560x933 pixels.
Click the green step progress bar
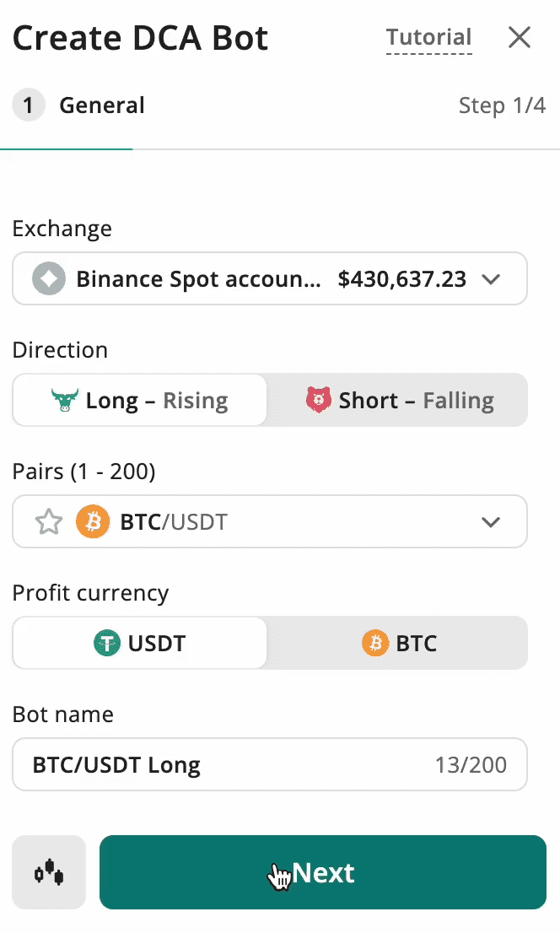pos(66,149)
